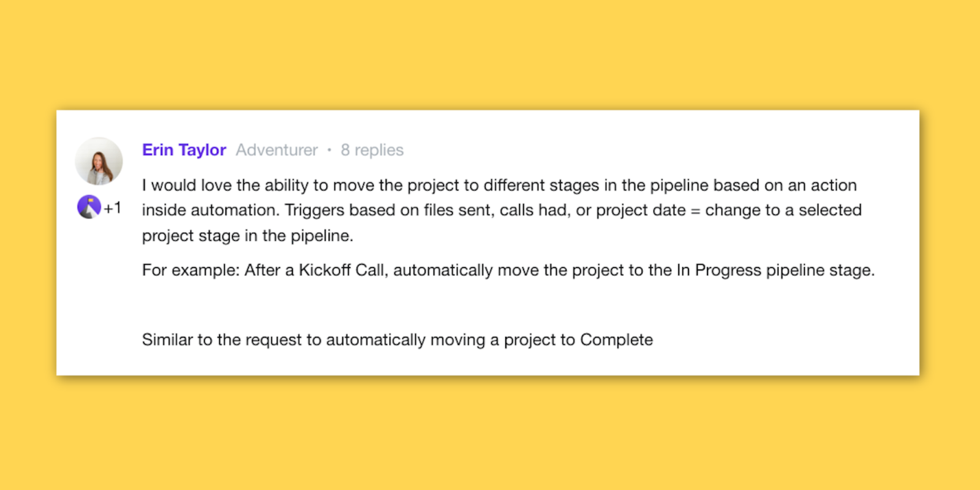Screen dimensions: 980x490
Task: Click the "For example" sentence start
Action: tap(190, 270)
